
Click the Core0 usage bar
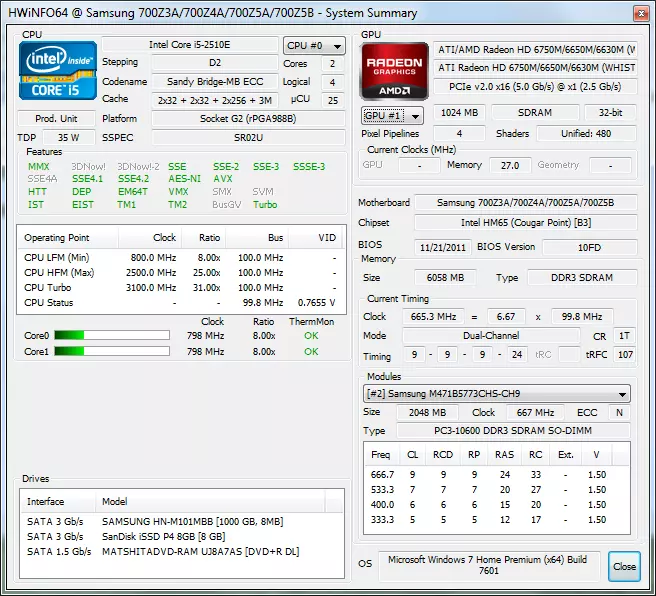click(x=109, y=336)
